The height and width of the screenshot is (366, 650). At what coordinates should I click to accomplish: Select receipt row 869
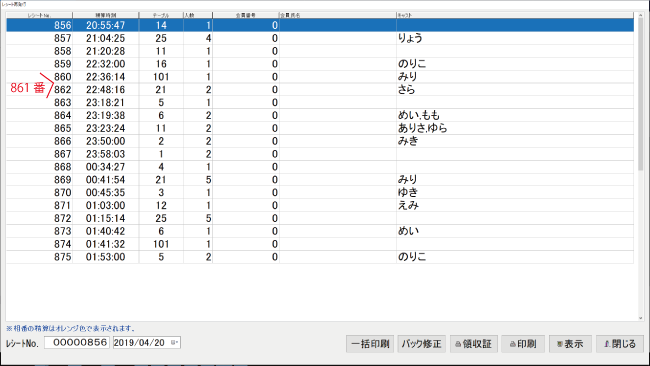pyautogui.click(x=320, y=179)
